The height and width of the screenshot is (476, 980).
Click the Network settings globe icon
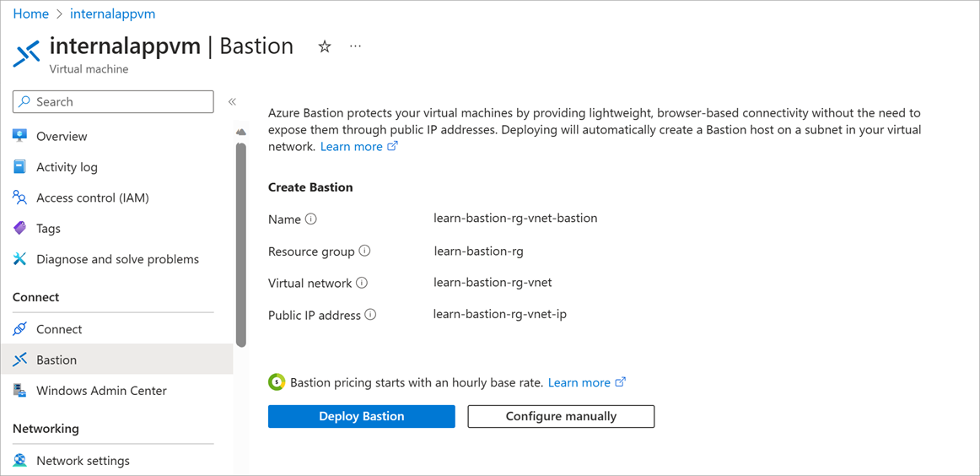(20, 460)
